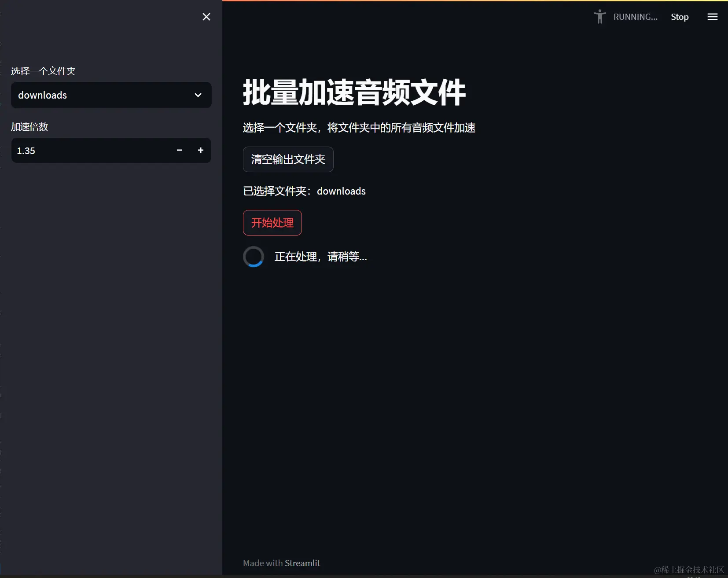Open the hamburger menu in top right
728x578 pixels.
coord(713,17)
